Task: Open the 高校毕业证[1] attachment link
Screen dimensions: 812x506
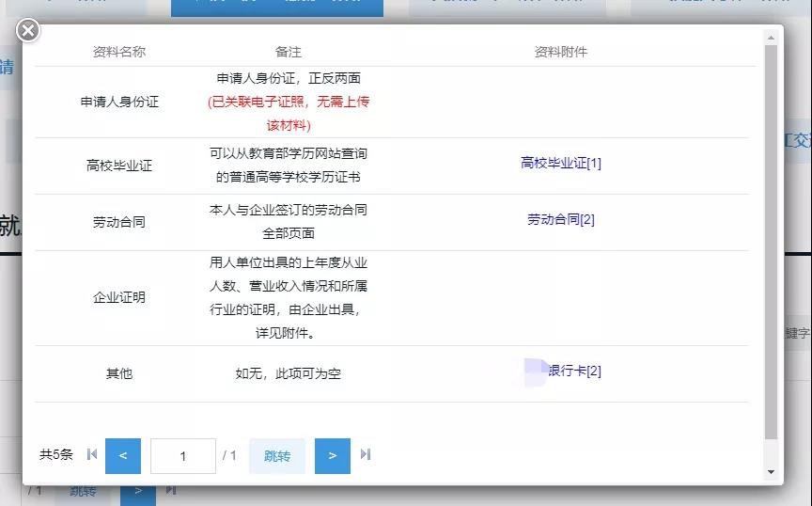Action: tap(560, 163)
